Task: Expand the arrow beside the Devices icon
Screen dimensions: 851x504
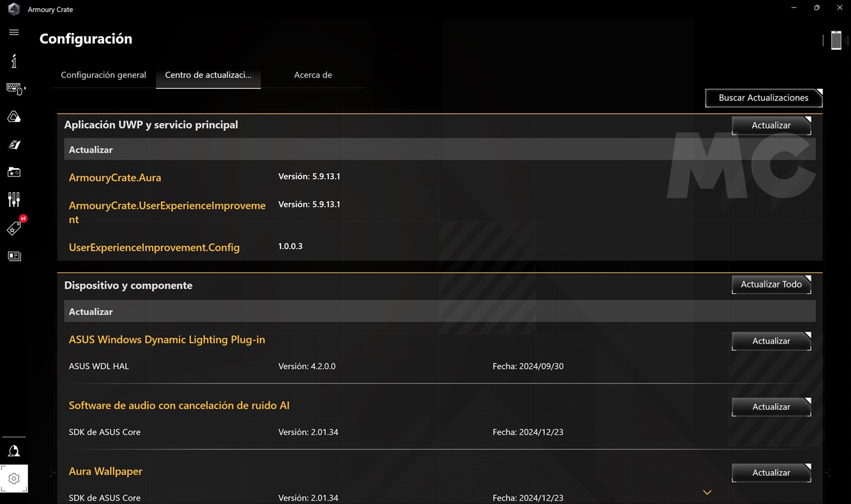Action: click(x=26, y=88)
